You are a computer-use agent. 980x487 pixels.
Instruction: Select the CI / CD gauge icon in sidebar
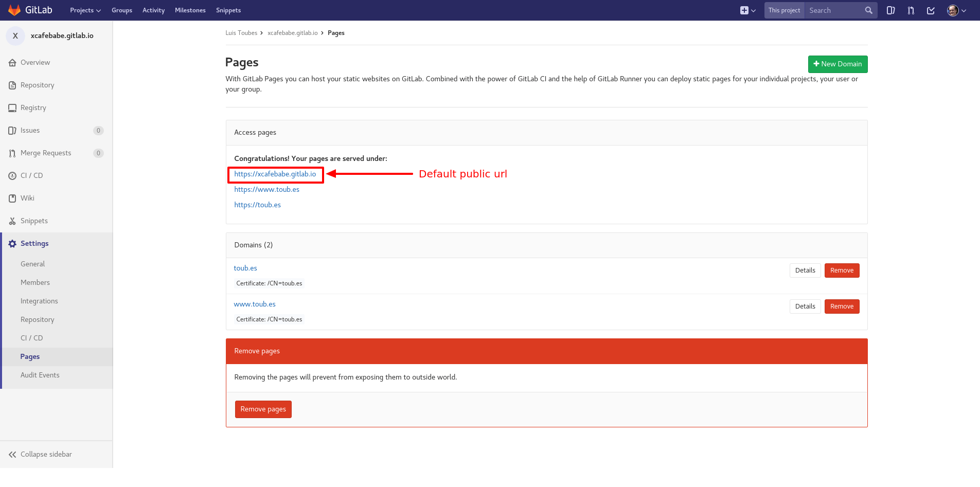coord(13,175)
